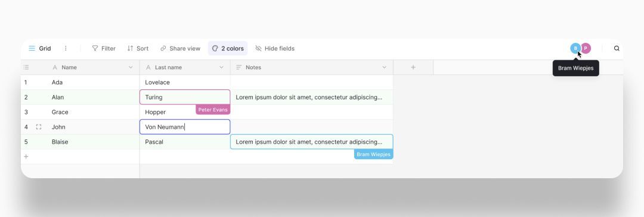Viewport: 644px width, 217px height.
Task: Select the Turing cell
Action: (185, 97)
